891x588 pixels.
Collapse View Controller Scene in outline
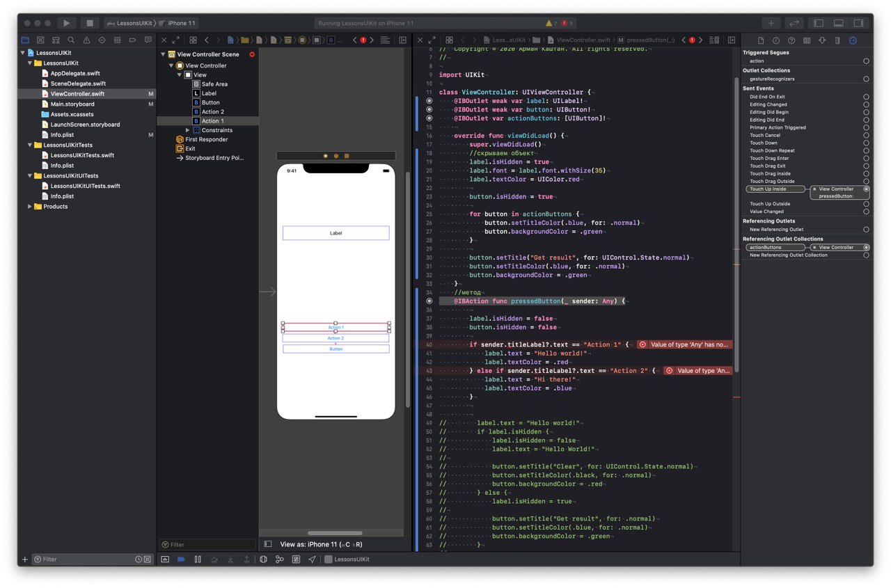coord(164,54)
